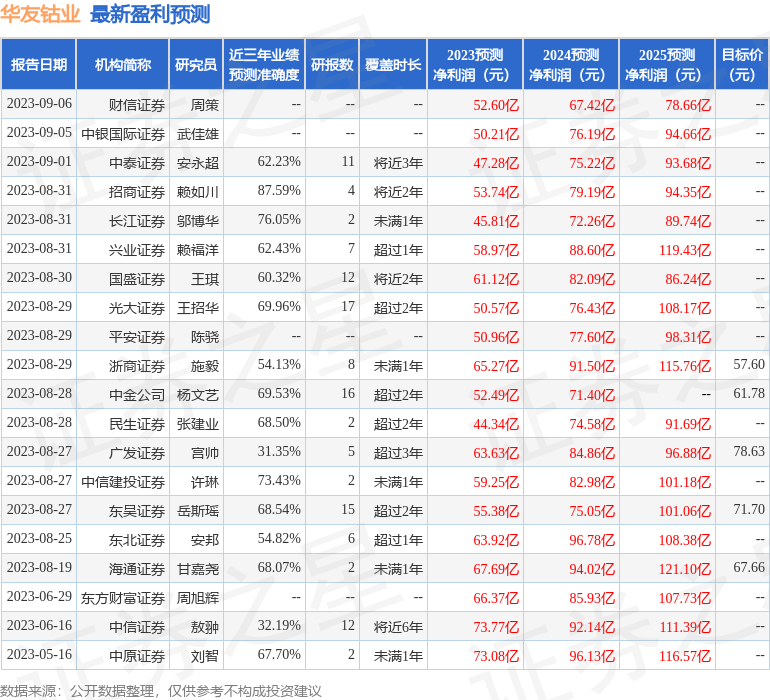Click the 94.66亿 forecast value
This screenshot has height=700, width=770.
(688, 134)
